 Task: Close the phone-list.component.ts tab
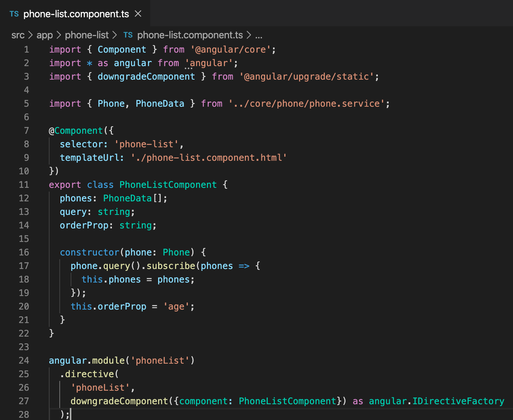pos(138,14)
